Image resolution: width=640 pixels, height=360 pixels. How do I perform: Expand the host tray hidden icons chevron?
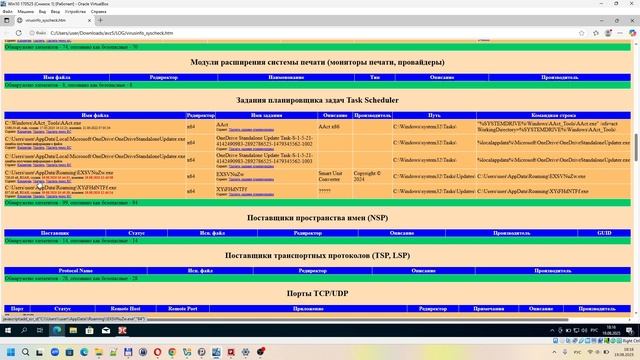(554, 352)
